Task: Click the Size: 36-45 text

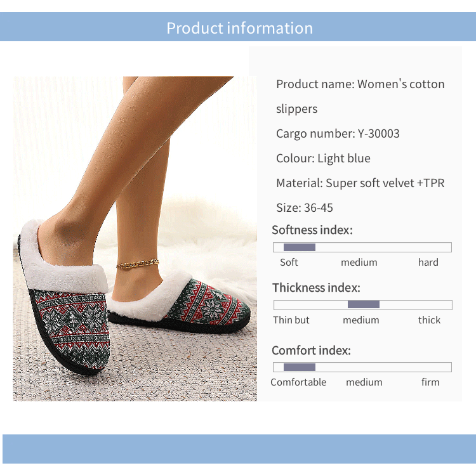Action: click(x=304, y=208)
